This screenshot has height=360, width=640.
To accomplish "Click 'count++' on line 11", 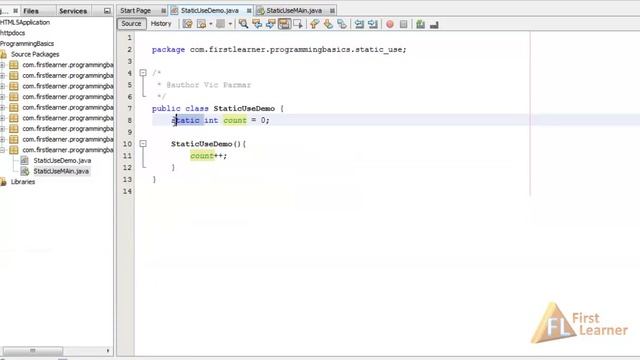I will tap(208, 156).
